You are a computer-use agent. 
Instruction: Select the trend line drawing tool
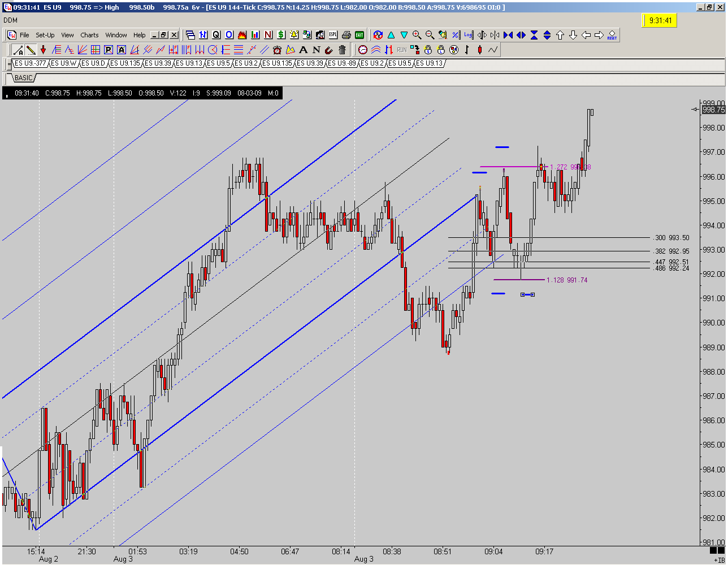[x=18, y=50]
